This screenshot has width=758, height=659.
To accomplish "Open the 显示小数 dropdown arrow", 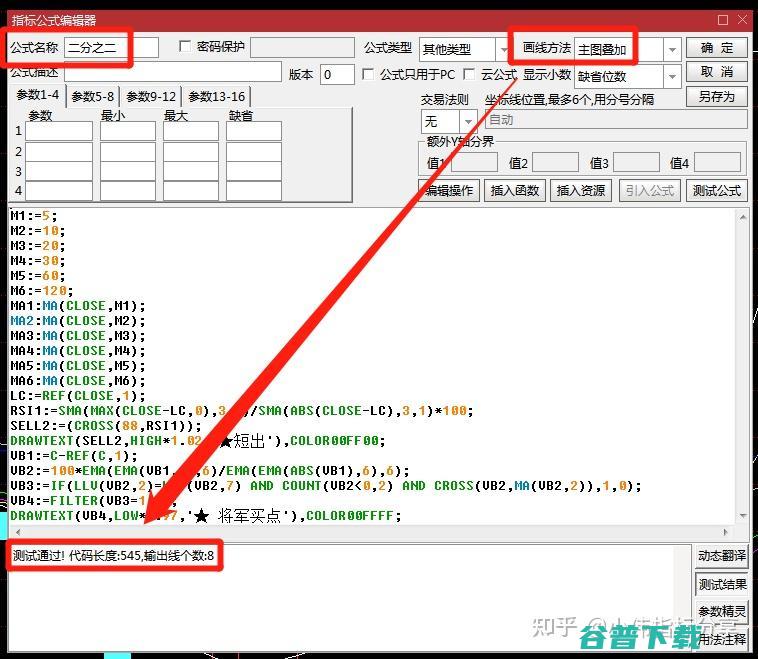I will 672,76.
